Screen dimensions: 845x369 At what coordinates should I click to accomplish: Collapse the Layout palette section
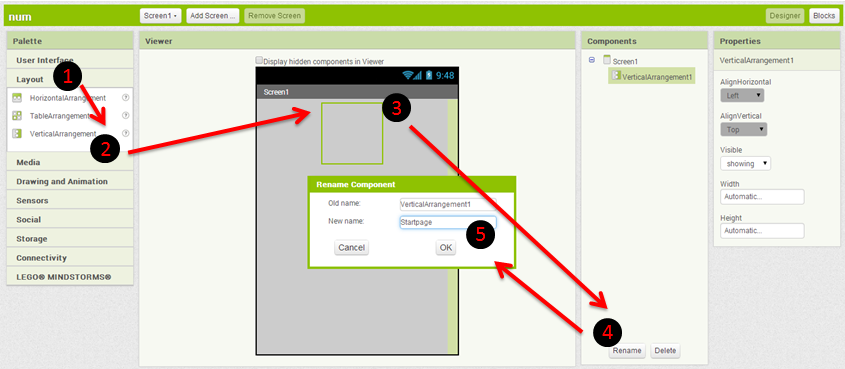tap(70, 79)
